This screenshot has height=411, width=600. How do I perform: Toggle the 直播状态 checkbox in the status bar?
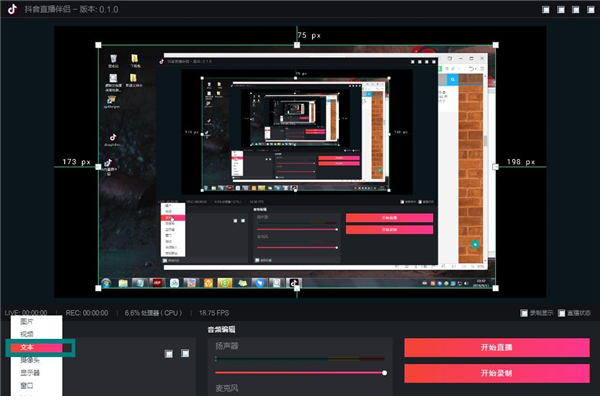coord(561,313)
